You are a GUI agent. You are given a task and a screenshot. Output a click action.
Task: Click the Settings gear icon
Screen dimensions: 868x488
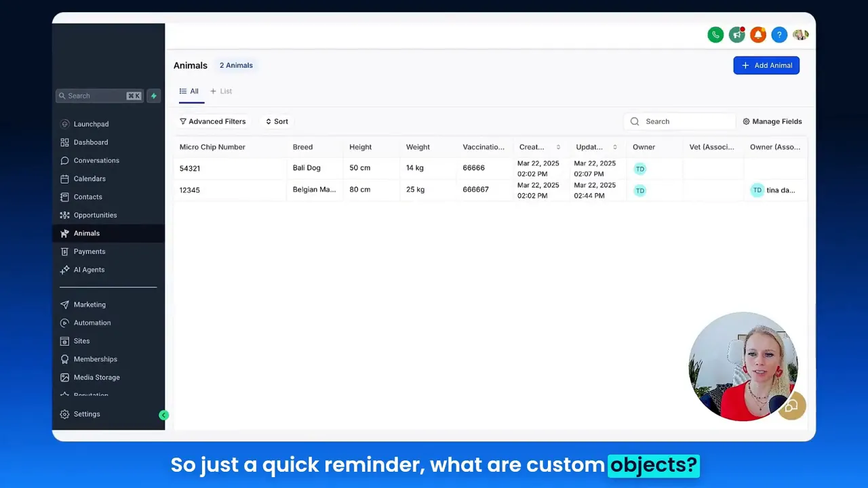(x=64, y=414)
